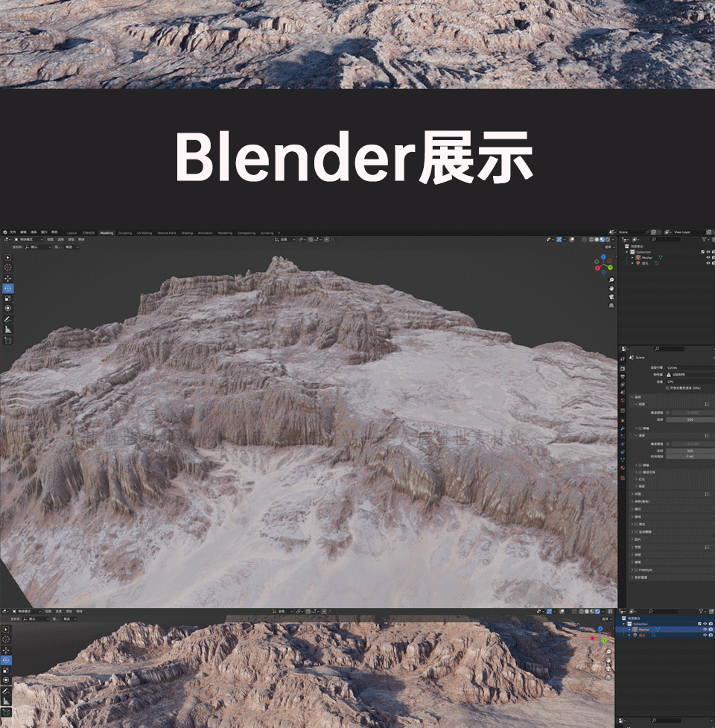
Task: Click the zoom magnifier navigation icon, upper viewport
Action: pos(611,280)
